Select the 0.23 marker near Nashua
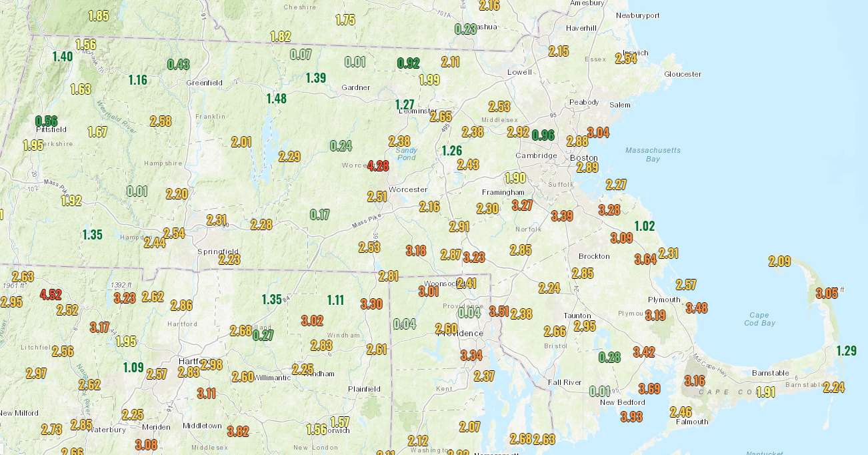Viewport: 868px width, 455px height. [465, 29]
